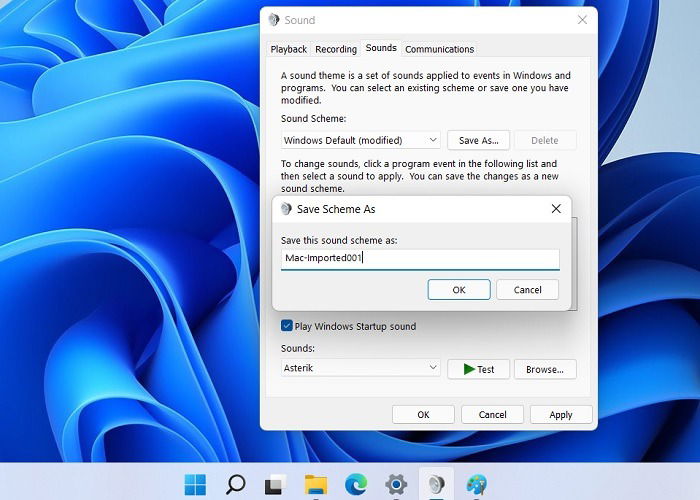Viewport: 700px width, 500px height.
Task: Expand the Sound Scheme dropdown
Action: click(x=361, y=140)
